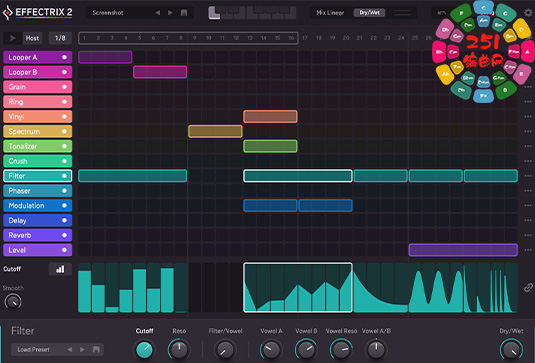The height and width of the screenshot is (363, 535).
Task: Open the three-dot menu for the Phaser row
Action: (528, 191)
